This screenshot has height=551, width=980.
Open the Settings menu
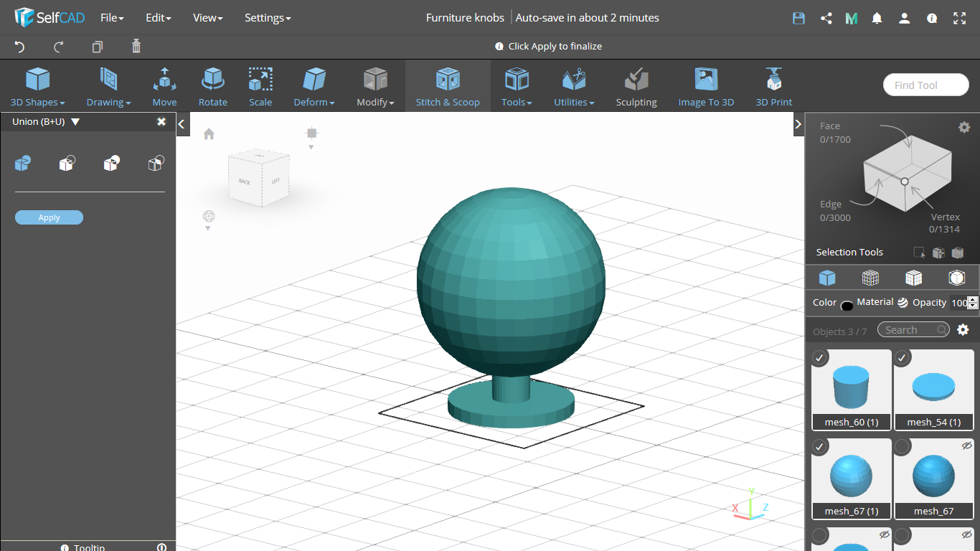pyautogui.click(x=268, y=18)
